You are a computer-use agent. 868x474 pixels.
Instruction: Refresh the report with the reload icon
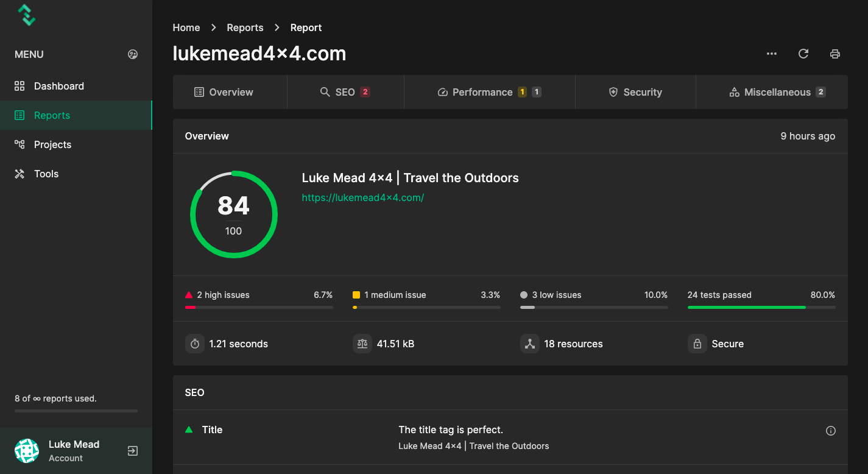pyautogui.click(x=803, y=54)
